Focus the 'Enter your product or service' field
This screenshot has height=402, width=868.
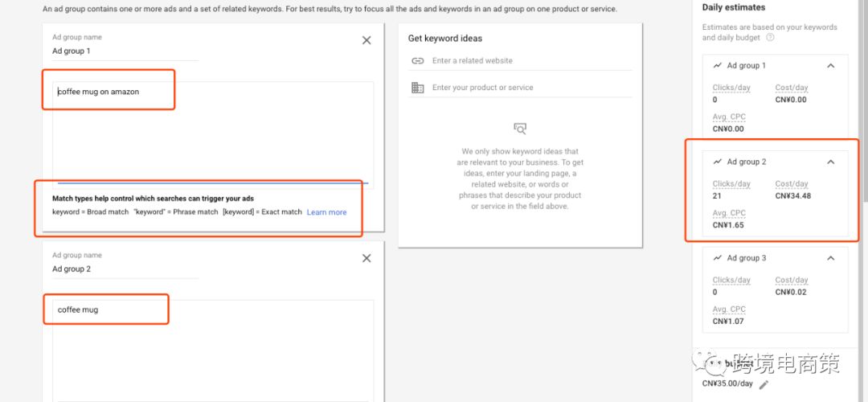pyautogui.click(x=531, y=88)
